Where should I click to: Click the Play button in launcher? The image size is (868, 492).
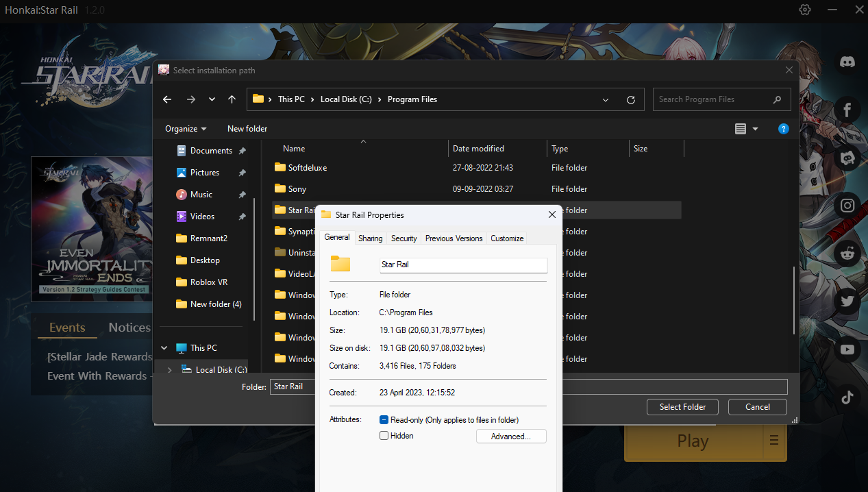[x=693, y=441]
